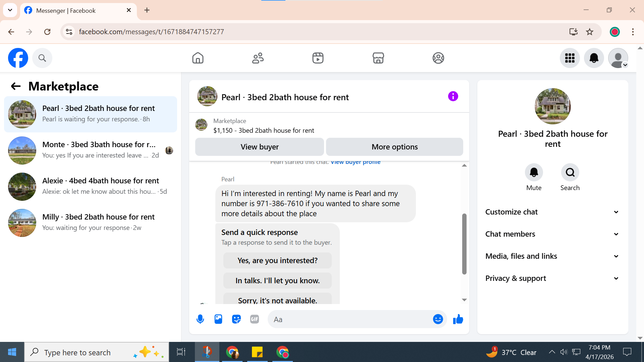Send a thumbs up like
Screen dimensions: 644x362
[458, 319]
